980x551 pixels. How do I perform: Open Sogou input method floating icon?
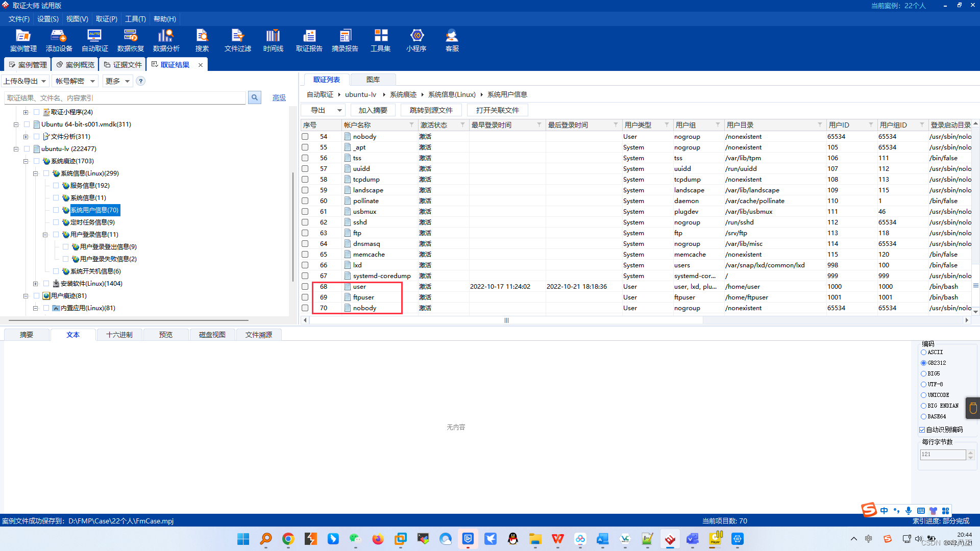point(869,510)
